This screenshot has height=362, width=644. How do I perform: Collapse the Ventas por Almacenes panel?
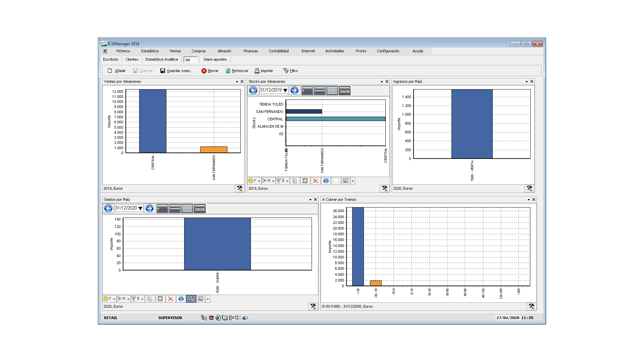(237, 81)
